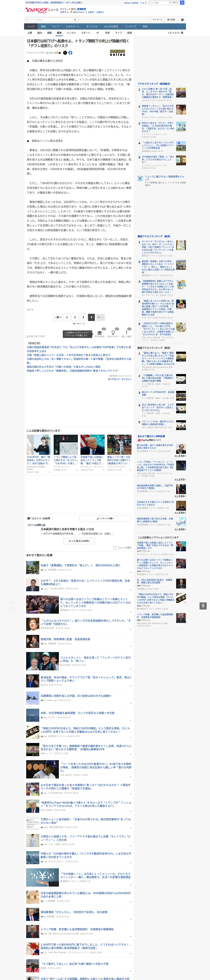Play the 夏のボーナス平均86万円 video thumbnail
Image resolution: width=210 pixels, height=980 pixels.
tap(181, 396)
